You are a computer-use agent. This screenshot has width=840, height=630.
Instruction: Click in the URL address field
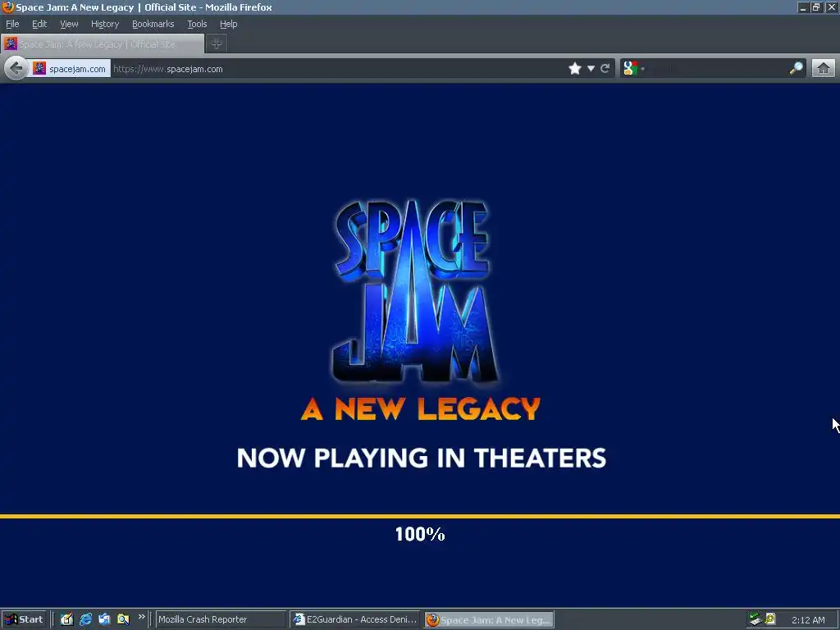tap(337, 69)
